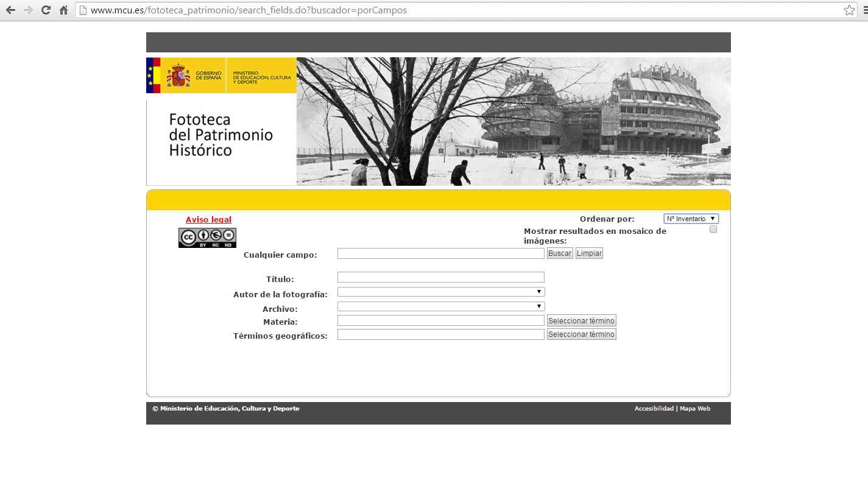Image resolution: width=868 pixels, height=480 pixels.
Task: Click Seleccionar término next to Materia
Action: [581, 320]
